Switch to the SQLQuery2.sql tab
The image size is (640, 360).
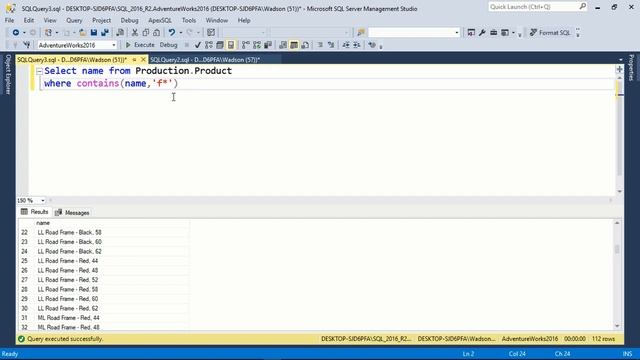[205, 60]
